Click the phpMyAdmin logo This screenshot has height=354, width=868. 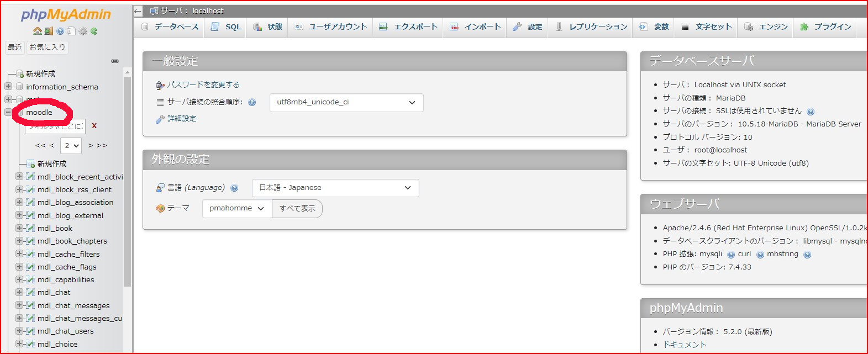[66, 14]
